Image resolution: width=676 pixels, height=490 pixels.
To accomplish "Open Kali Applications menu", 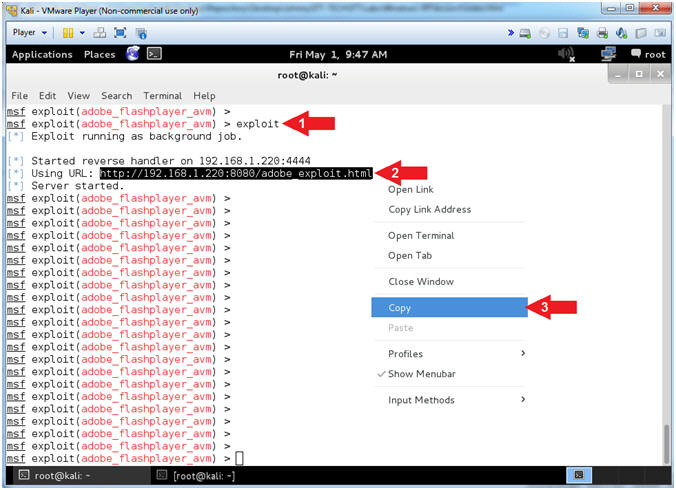I will pos(42,55).
